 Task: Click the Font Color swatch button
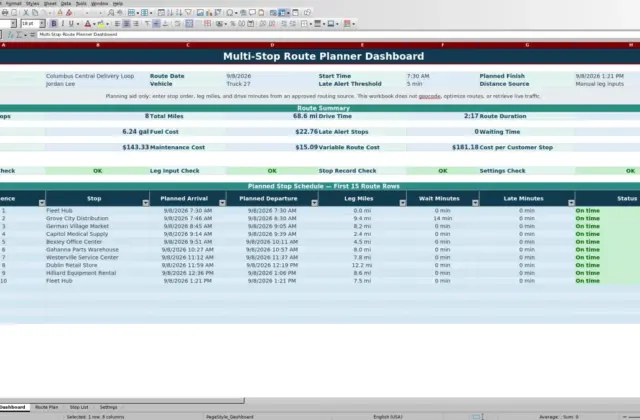point(87,24)
